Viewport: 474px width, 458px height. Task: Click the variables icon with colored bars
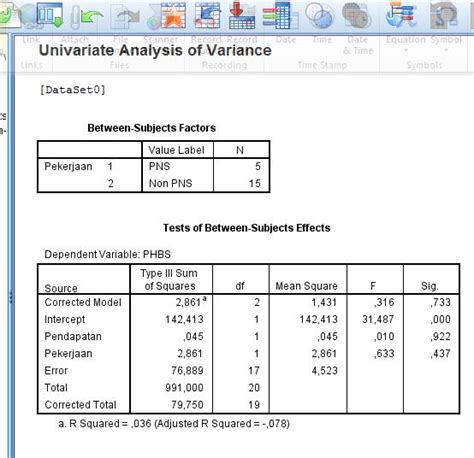[276, 15]
